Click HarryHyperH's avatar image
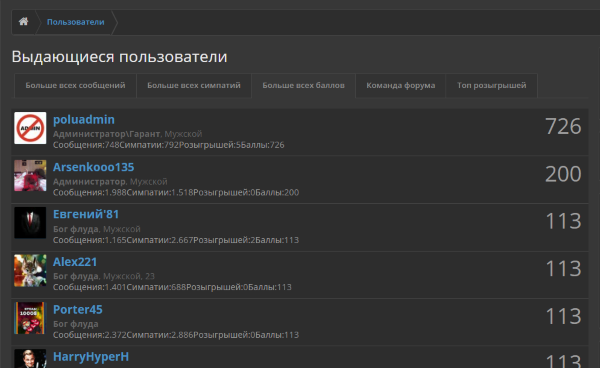Image resolution: width=600 pixels, height=368 pixels. tap(30, 359)
